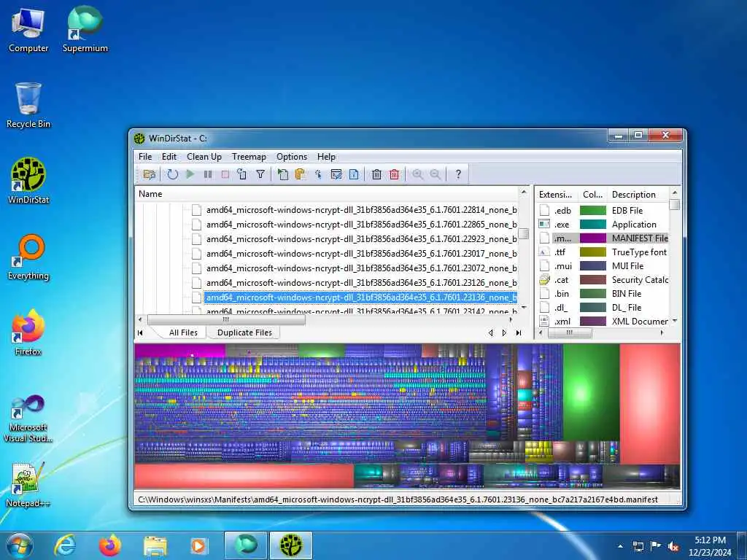
Task: Click the Description column header
Action: tap(638, 194)
